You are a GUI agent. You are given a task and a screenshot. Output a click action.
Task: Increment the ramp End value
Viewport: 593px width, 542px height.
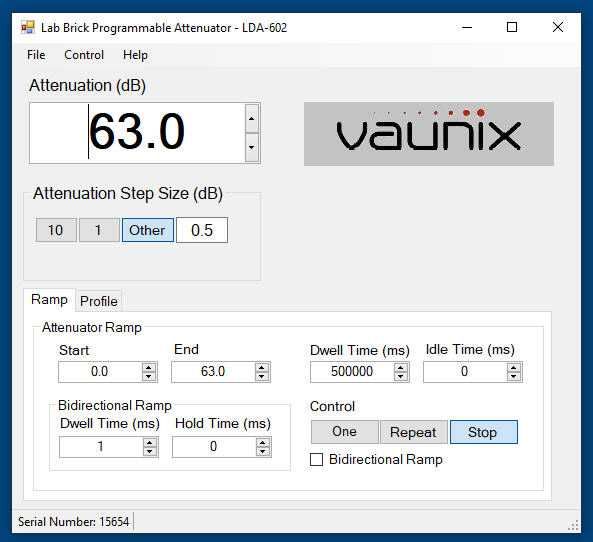click(262, 367)
